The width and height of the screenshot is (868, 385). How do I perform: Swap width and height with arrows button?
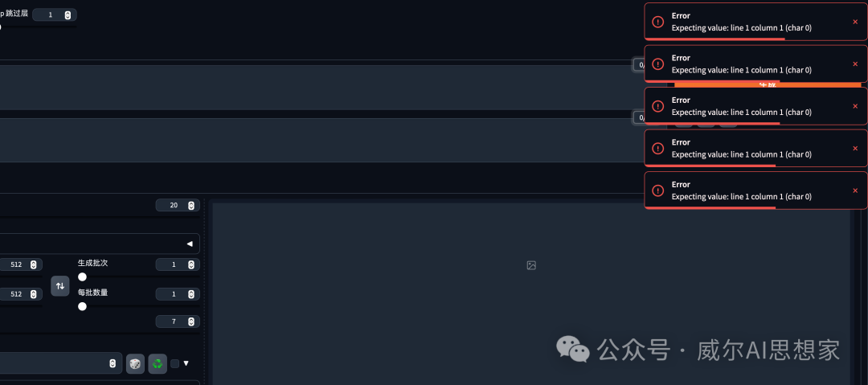(x=60, y=286)
